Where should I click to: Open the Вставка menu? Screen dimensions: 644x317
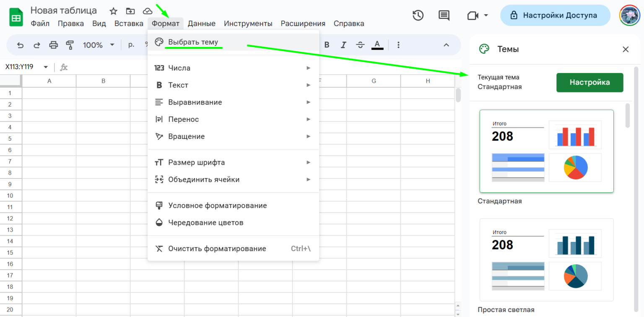pos(129,24)
